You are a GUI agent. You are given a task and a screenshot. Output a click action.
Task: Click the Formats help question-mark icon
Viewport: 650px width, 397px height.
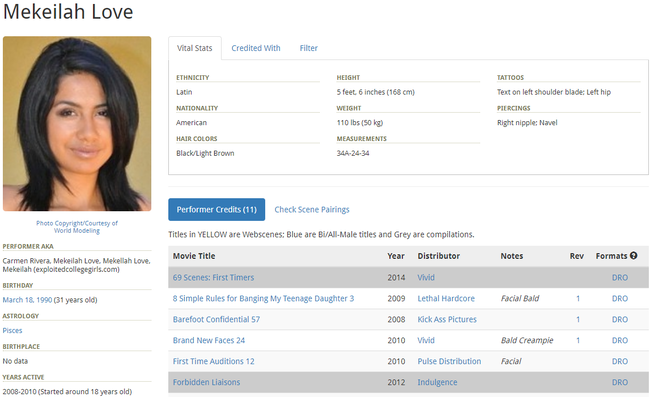(633, 256)
